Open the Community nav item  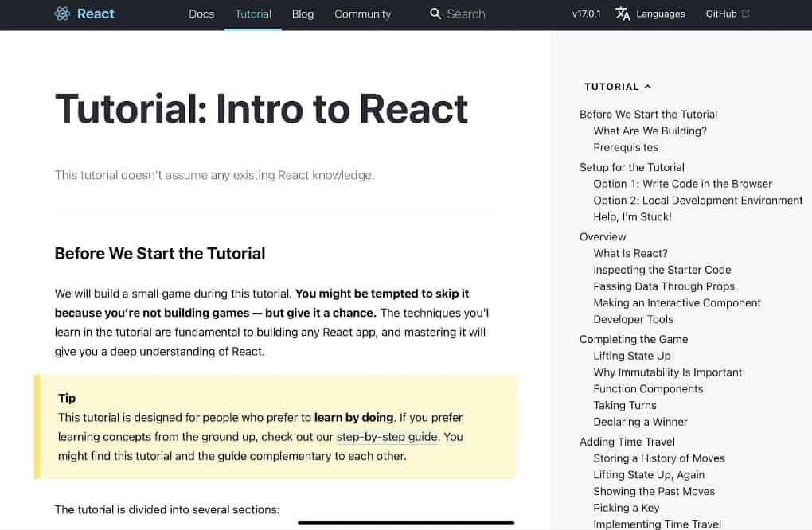coord(362,14)
